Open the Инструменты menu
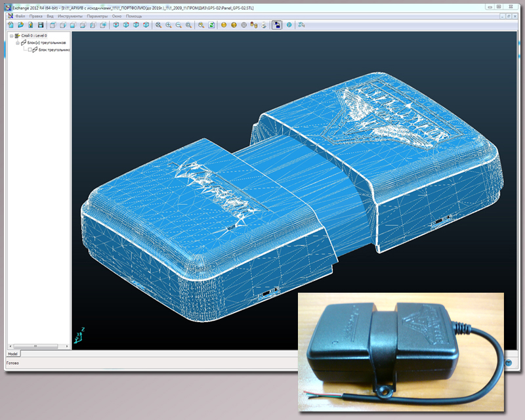The height and width of the screenshot is (420, 525). [x=70, y=16]
